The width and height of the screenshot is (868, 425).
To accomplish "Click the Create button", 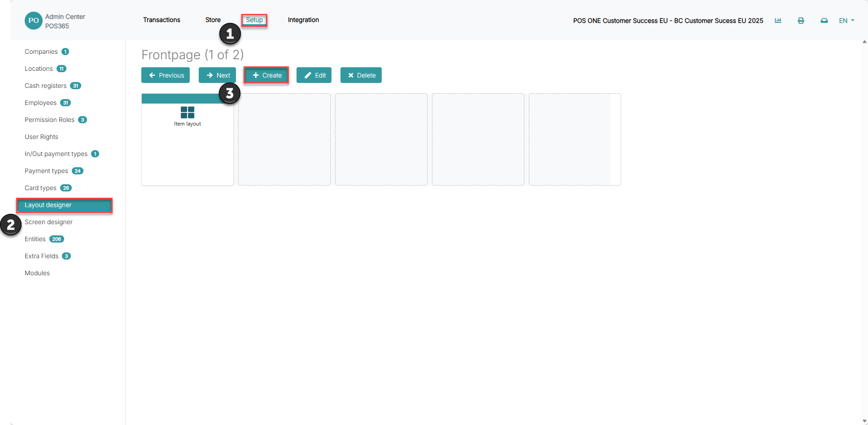I will 266,75.
